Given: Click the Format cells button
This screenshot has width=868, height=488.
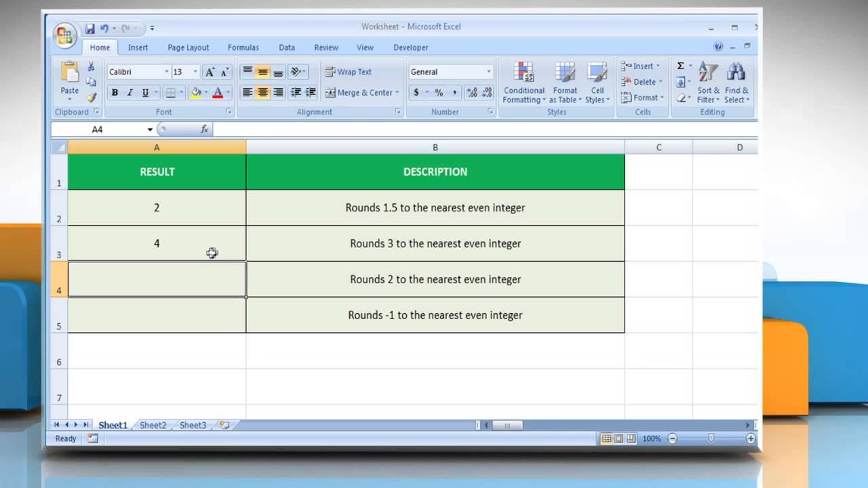Looking at the screenshot, I should click(642, 98).
